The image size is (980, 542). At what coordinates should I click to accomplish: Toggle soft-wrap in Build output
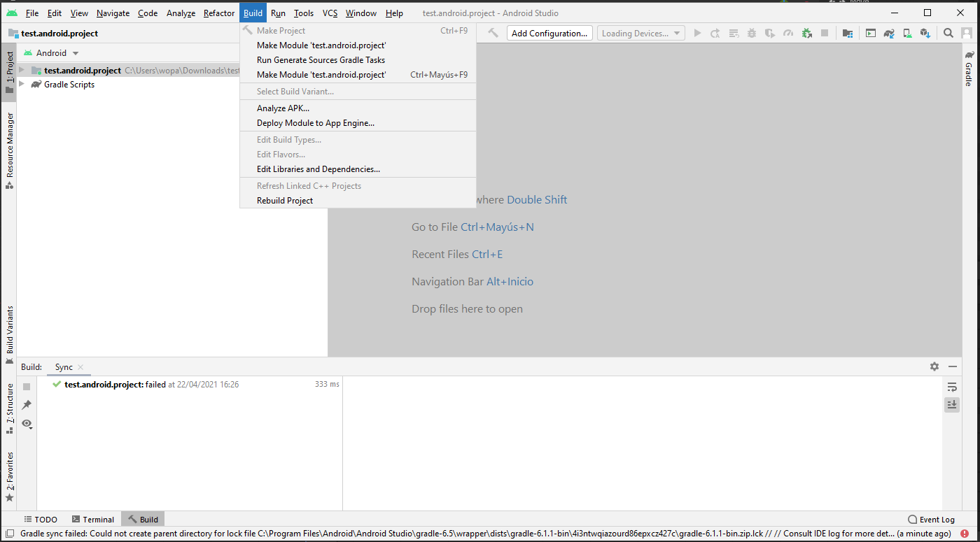[x=952, y=387]
